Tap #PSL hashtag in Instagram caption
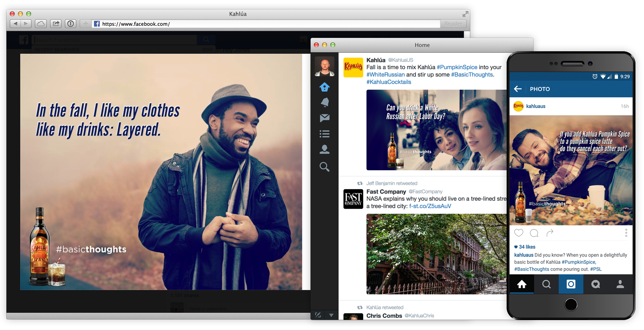 [596, 269]
